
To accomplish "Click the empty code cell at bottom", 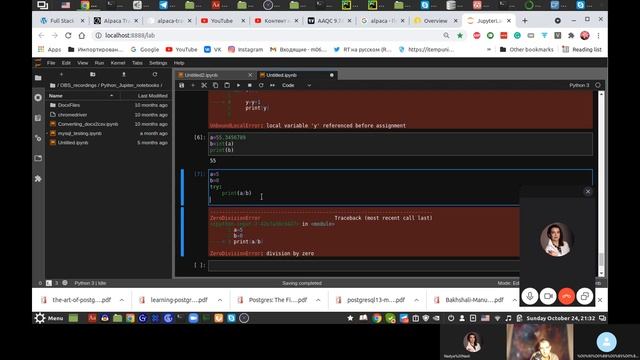I will click(364, 265).
